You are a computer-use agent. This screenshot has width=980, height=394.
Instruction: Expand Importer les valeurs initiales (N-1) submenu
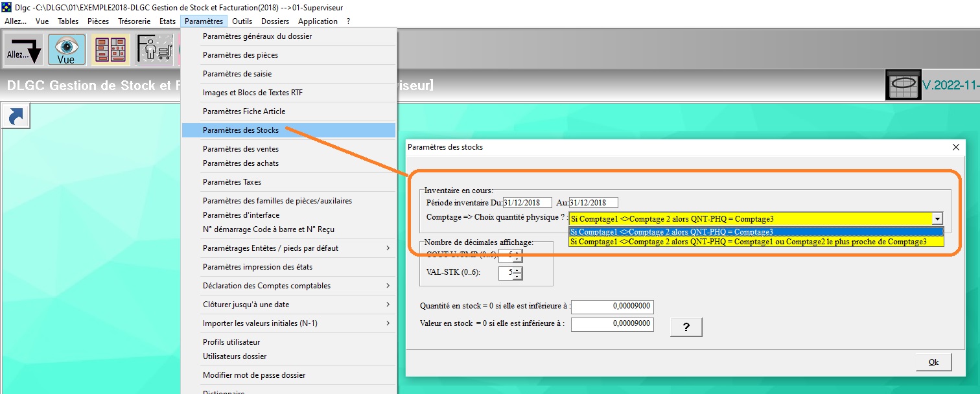[288, 323]
